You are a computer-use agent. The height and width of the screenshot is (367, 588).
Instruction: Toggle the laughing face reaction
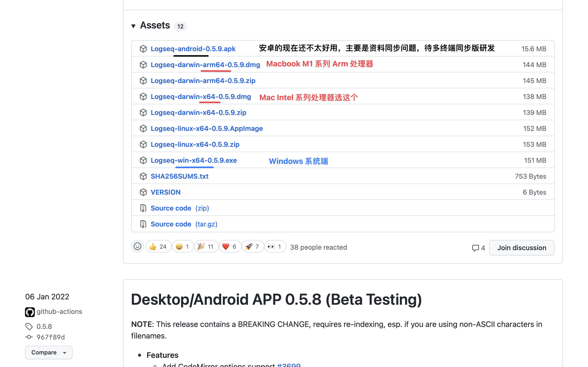point(183,247)
